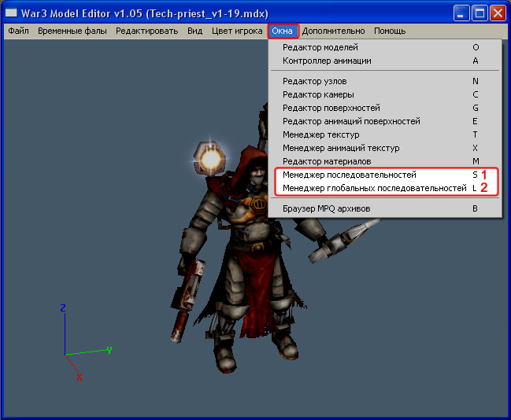Screen dimensions: 511x420
Task: Open the Вид menu
Action: tap(195, 31)
